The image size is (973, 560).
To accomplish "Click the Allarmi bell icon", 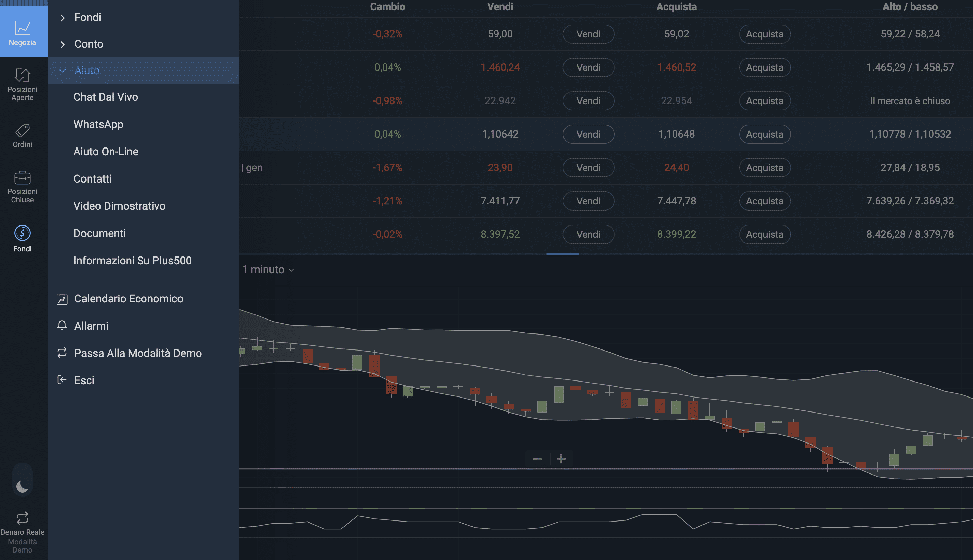I will (x=62, y=326).
